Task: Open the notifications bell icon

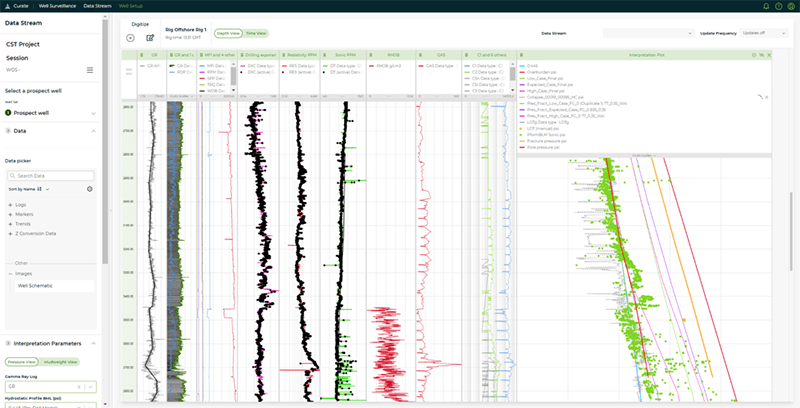Action: click(x=765, y=5)
